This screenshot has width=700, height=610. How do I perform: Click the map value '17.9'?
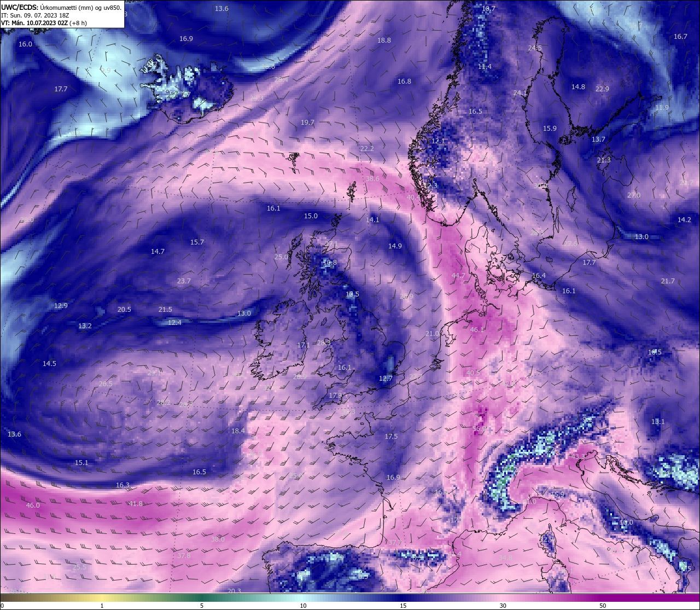coord(335,395)
